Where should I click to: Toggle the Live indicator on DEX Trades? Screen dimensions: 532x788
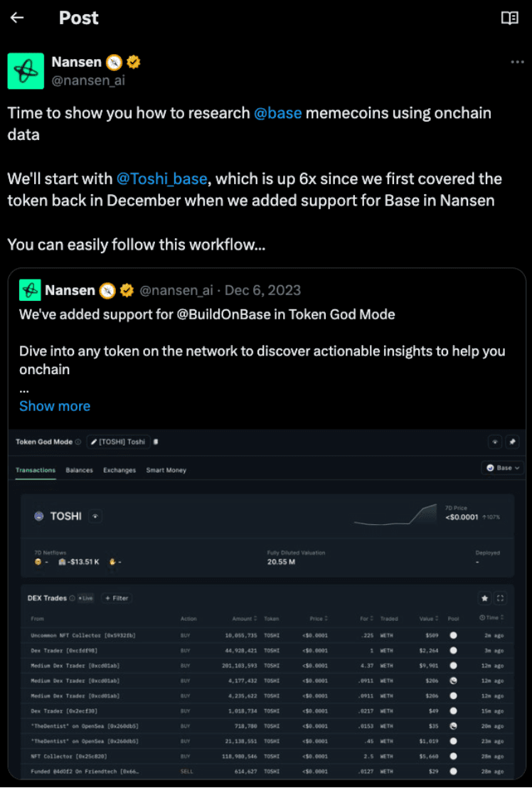click(85, 598)
